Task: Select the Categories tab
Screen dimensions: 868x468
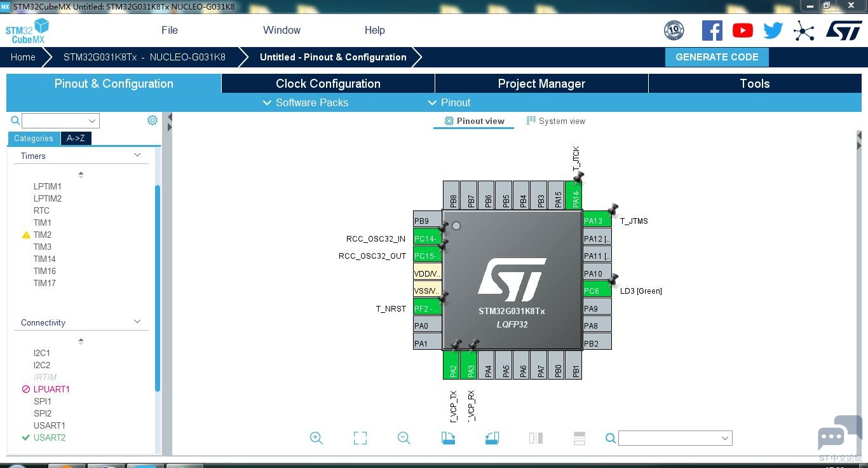Action: 34,138
